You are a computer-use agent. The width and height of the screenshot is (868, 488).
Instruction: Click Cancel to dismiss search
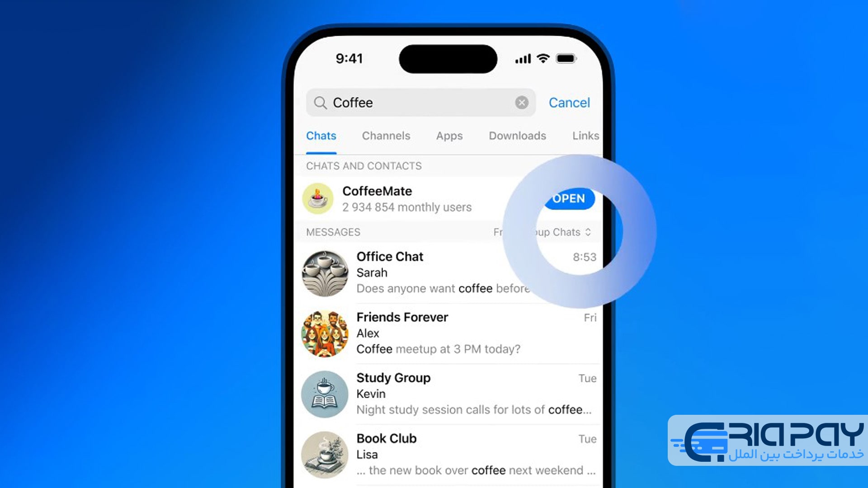click(569, 103)
